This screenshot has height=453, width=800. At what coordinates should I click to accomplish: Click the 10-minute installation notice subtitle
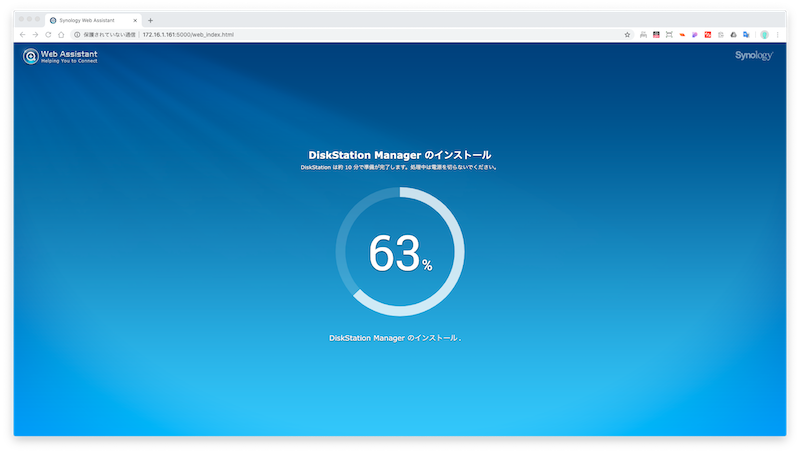pyautogui.click(x=399, y=167)
